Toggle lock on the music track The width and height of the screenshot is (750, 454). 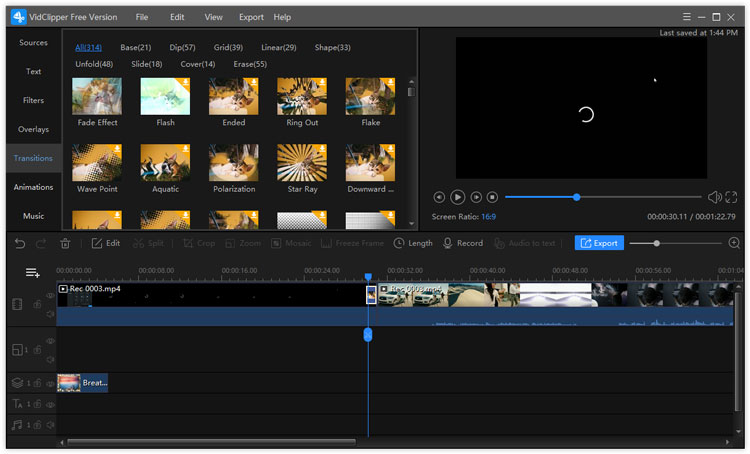(x=37, y=425)
